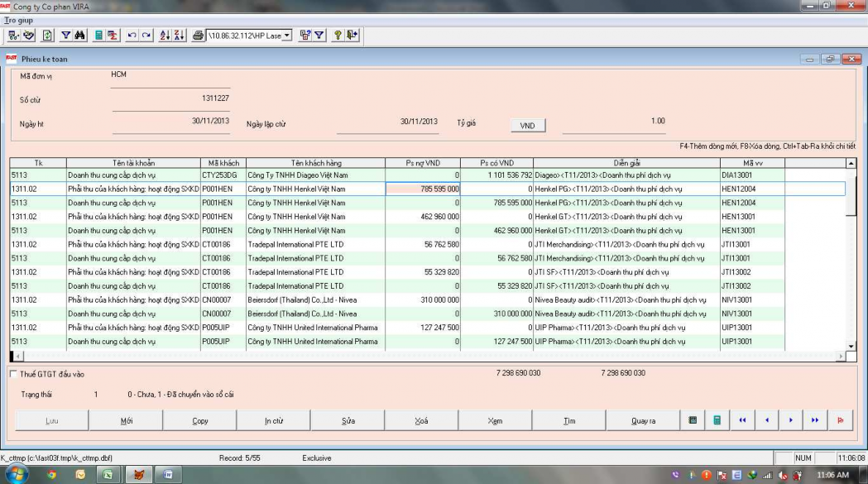Click the undo arrow in toolbar

(132, 36)
